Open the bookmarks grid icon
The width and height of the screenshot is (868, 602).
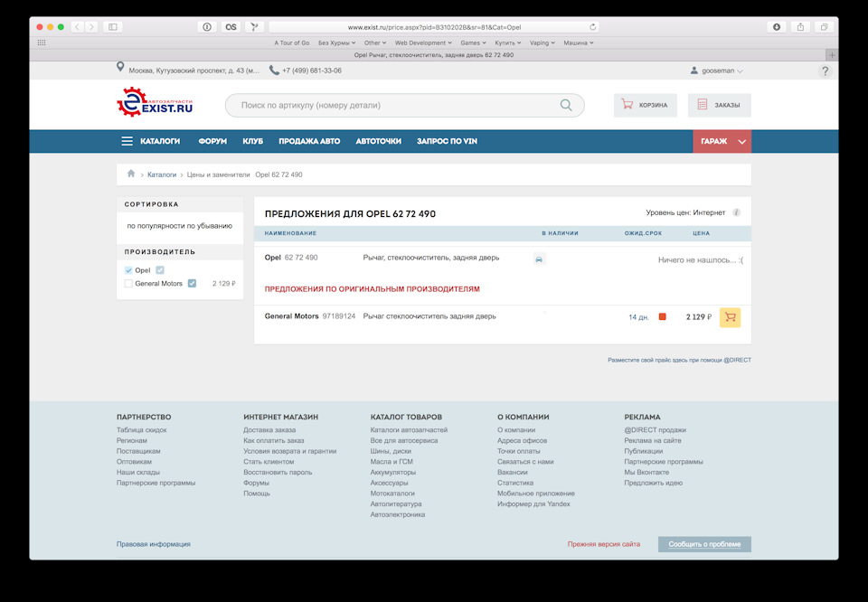click(42, 42)
